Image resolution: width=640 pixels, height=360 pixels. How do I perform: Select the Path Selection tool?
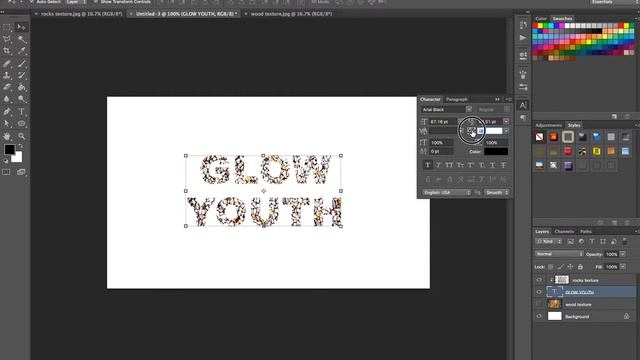7,124
